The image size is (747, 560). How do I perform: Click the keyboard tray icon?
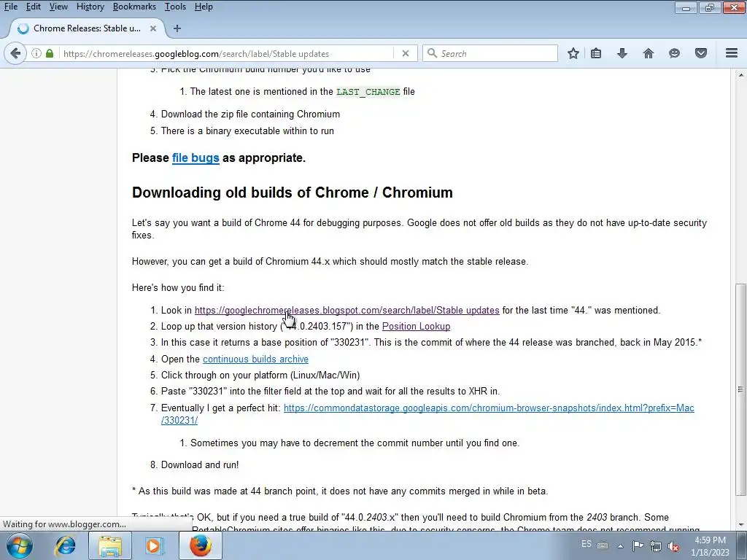603,545
